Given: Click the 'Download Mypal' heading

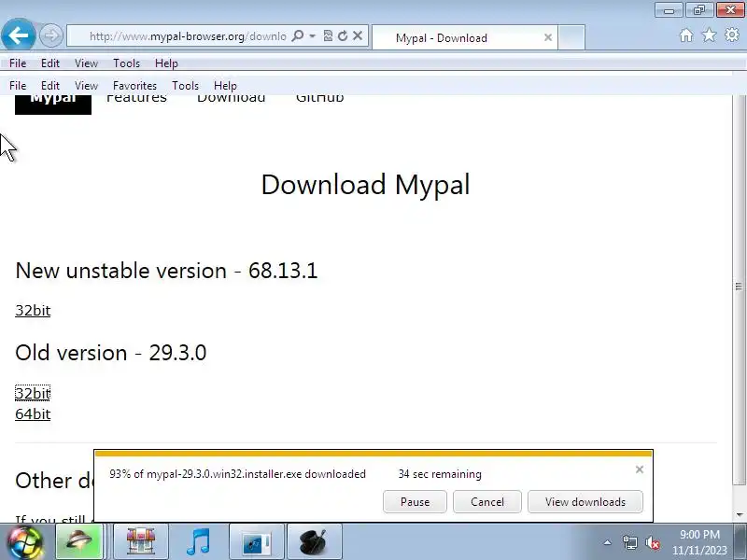Looking at the screenshot, I should point(366,185).
